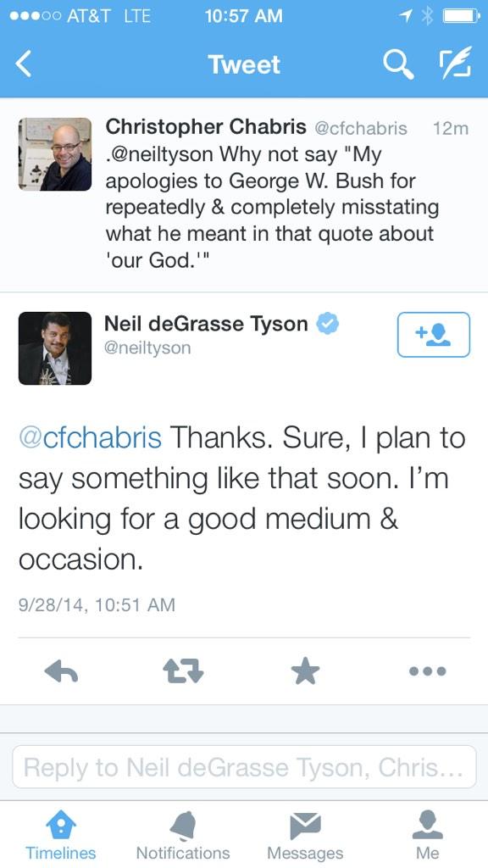Go to Messages tab
Image resolution: width=488 pixels, height=868 pixels.
pyautogui.click(x=305, y=835)
